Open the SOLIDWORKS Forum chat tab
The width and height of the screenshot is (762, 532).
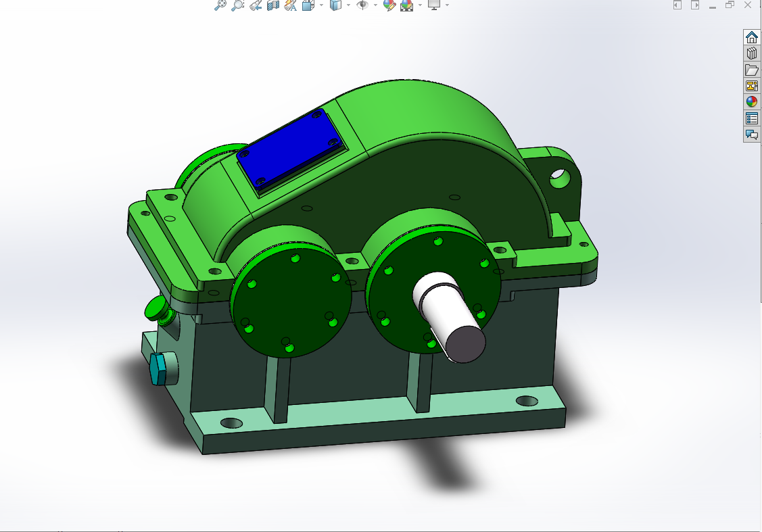tap(751, 134)
